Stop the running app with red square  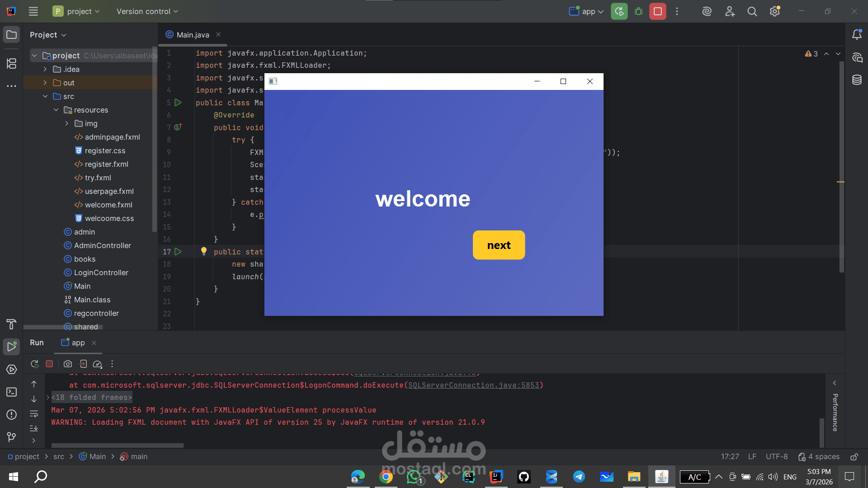click(x=657, y=11)
